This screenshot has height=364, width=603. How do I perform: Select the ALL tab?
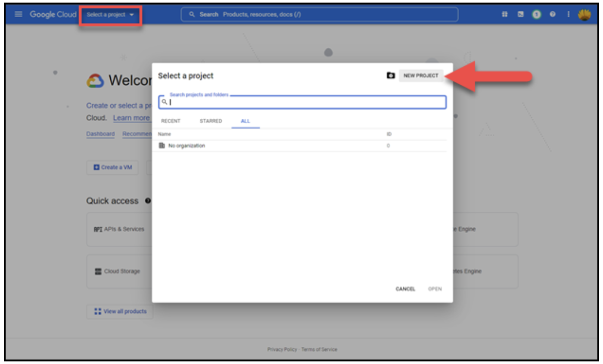[x=245, y=121]
